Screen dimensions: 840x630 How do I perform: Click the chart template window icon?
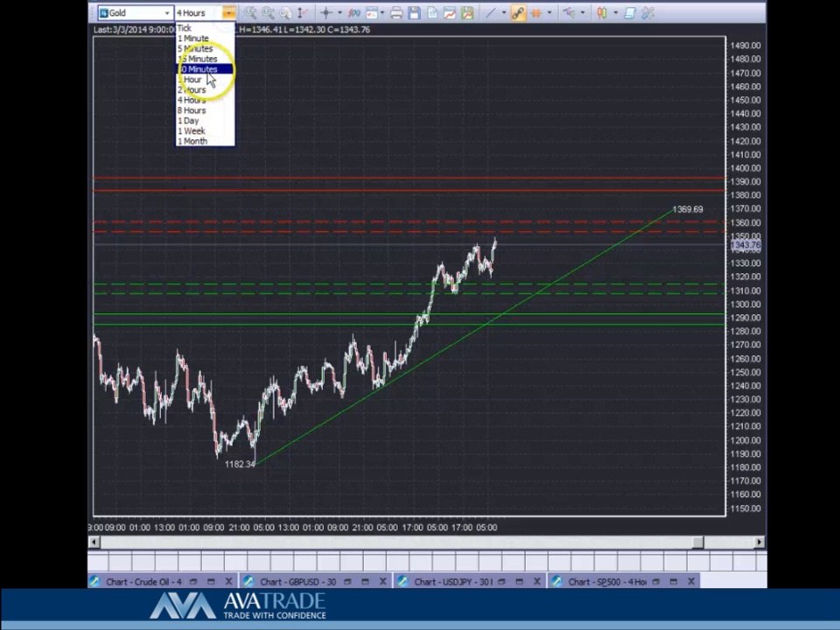click(371, 13)
